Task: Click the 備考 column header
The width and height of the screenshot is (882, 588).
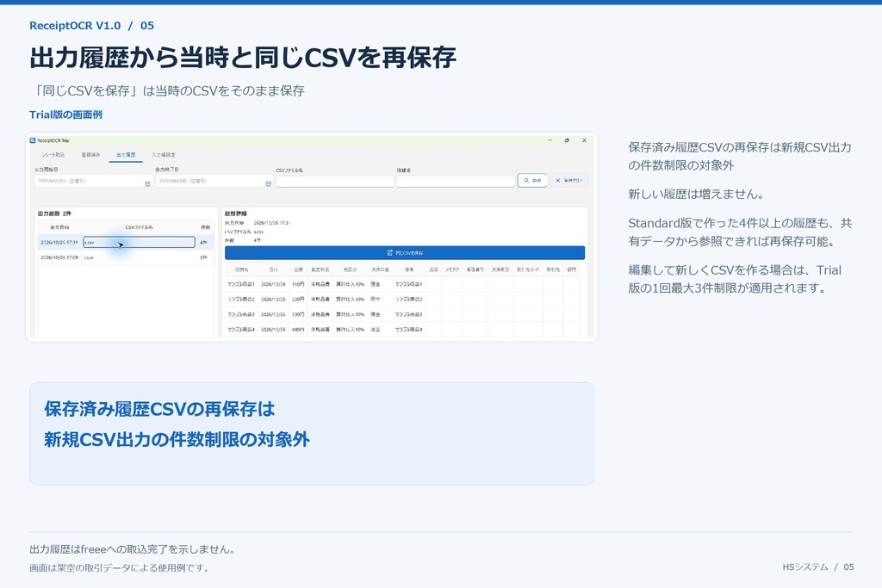Action: [x=409, y=269]
